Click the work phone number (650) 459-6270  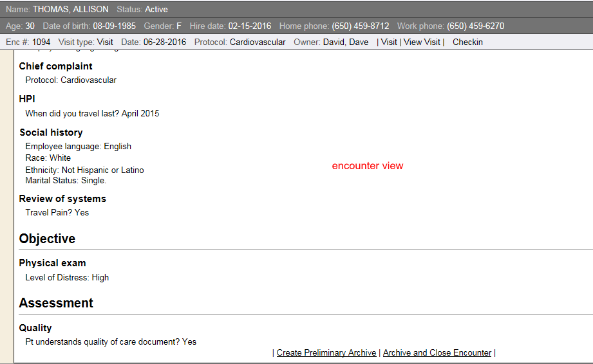pyautogui.click(x=475, y=26)
